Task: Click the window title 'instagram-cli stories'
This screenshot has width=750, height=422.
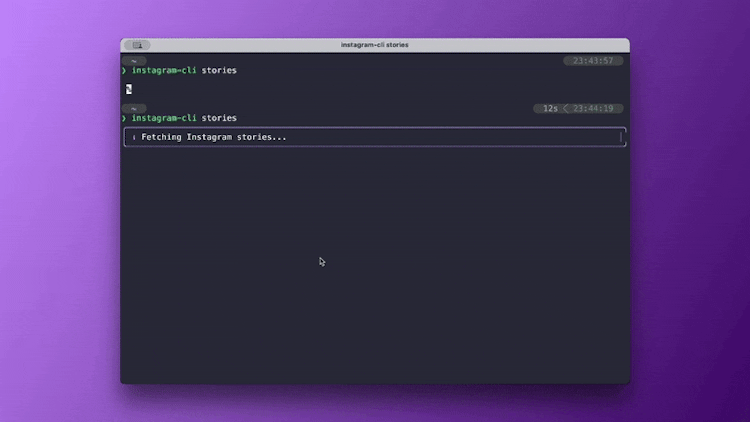Action: [374, 45]
